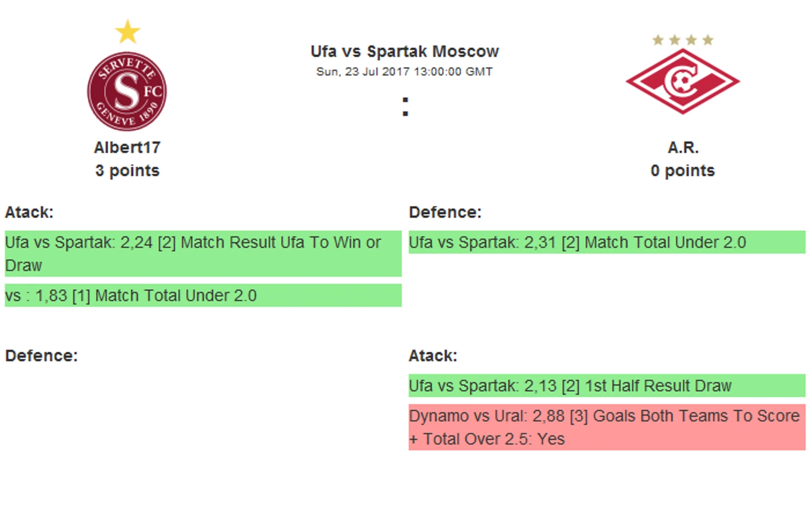The width and height of the screenshot is (810, 532).
Task: Click the right Atack: section heading
Action: (433, 356)
